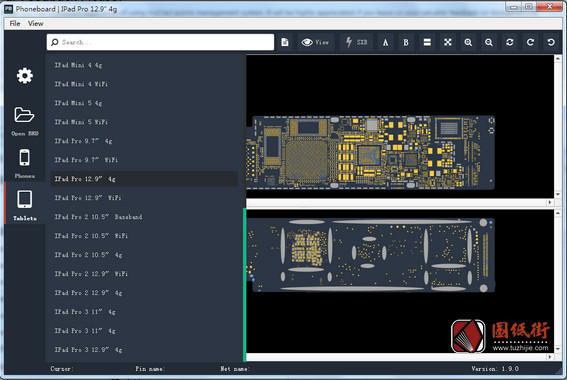Click the magnifier icon in search box
This screenshot has width=567, height=380.
pos(55,42)
